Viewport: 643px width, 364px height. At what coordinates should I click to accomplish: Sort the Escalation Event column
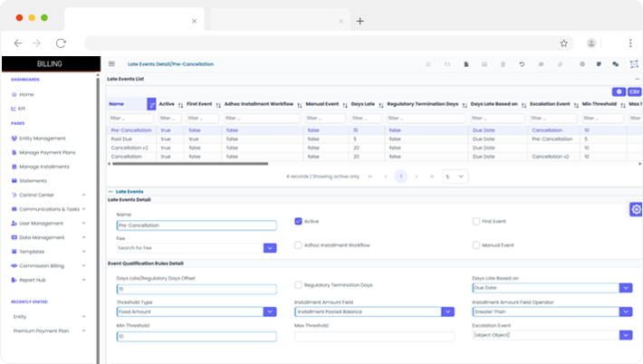[x=576, y=105]
